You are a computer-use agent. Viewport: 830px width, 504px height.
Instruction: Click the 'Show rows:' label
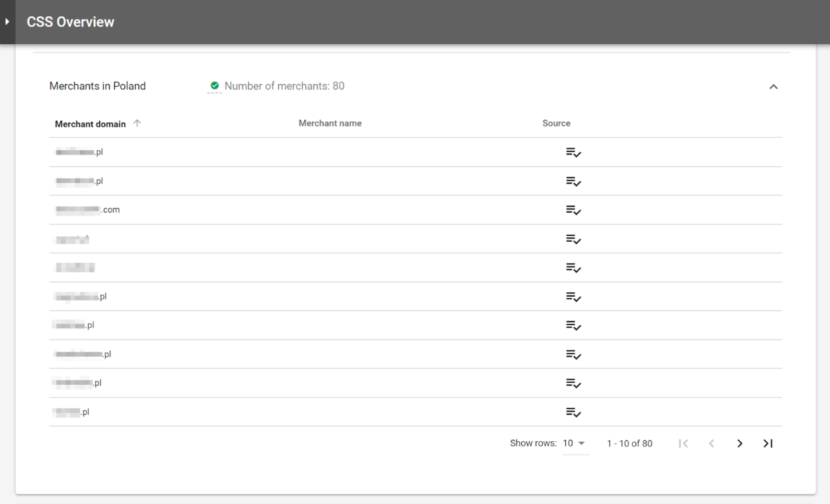click(533, 444)
